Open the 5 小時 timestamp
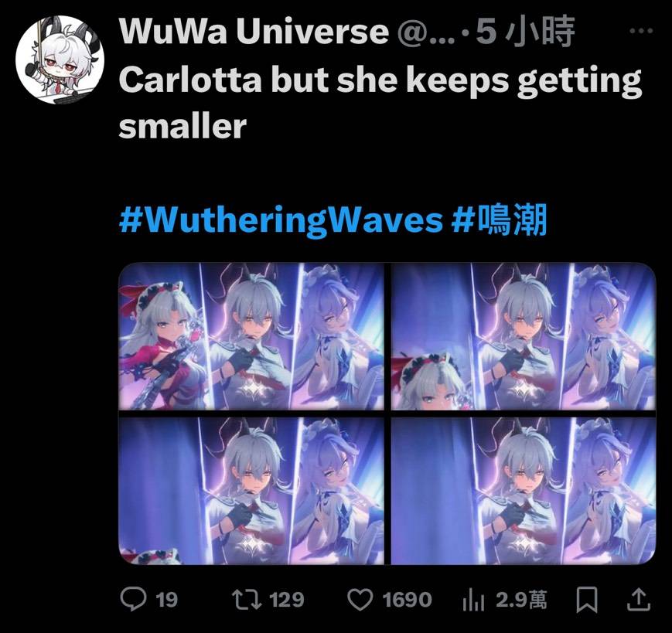The width and height of the screenshot is (672, 633). (525, 31)
